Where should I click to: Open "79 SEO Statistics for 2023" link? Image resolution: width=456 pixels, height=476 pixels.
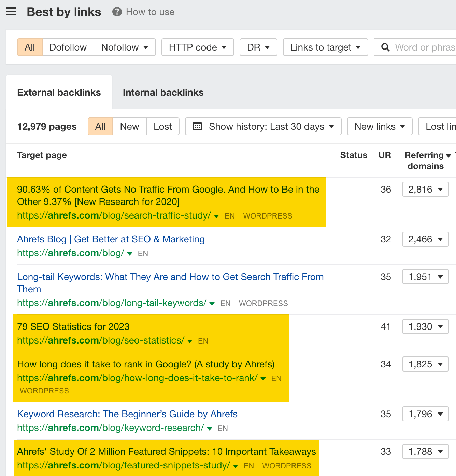tap(73, 326)
